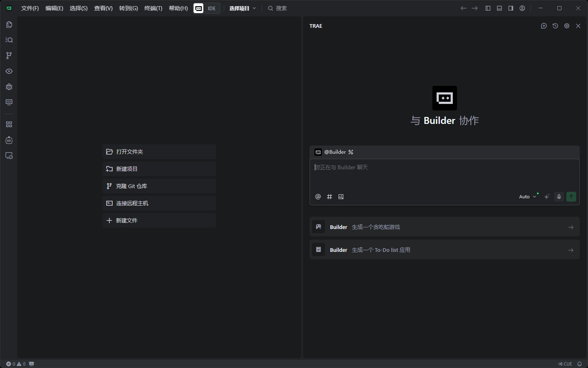This screenshot has width=588, height=368.
Task: Open the 帮助(H) menu
Action: point(178,8)
